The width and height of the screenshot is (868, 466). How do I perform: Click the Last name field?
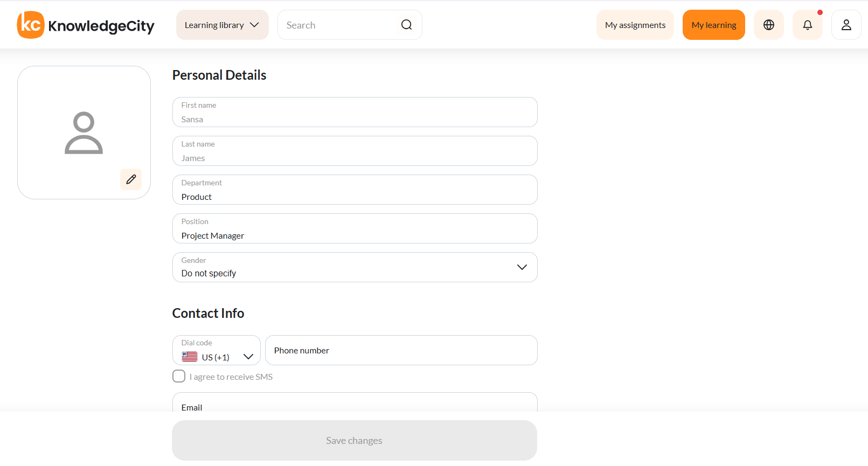tap(355, 151)
